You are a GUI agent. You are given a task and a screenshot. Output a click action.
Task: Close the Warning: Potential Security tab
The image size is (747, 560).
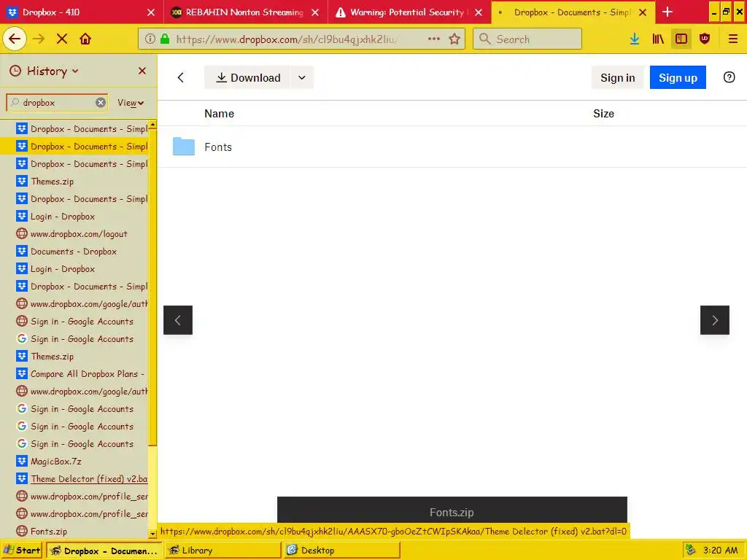[479, 12]
